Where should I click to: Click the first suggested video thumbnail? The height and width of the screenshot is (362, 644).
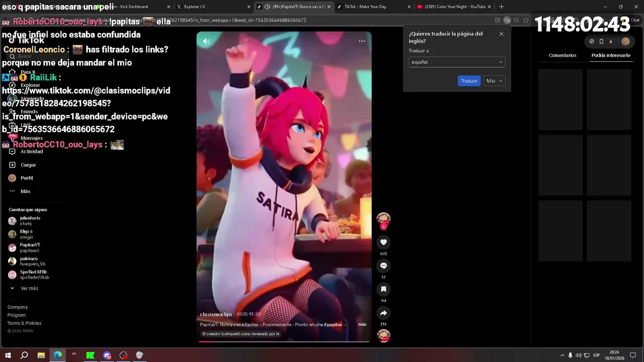coord(560,100)
